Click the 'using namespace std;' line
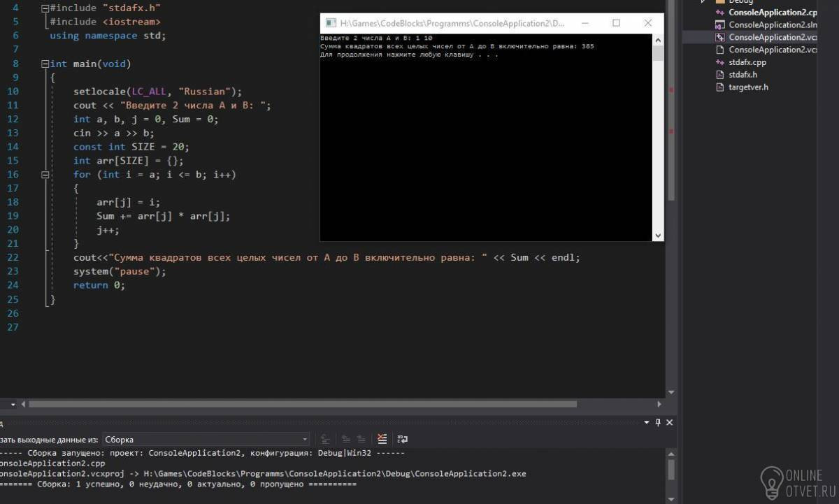Image resolution: width=839 pixels, height=504 pixels. coord(108,36)
